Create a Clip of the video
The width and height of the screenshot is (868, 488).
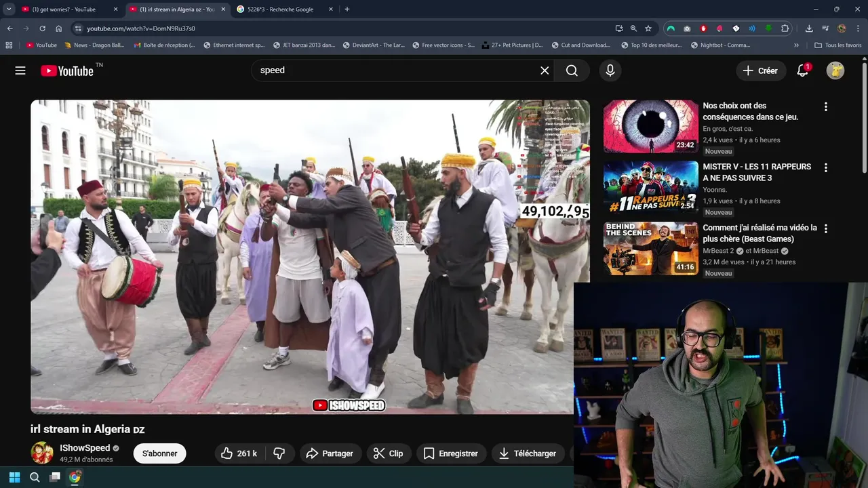(389, 453)
